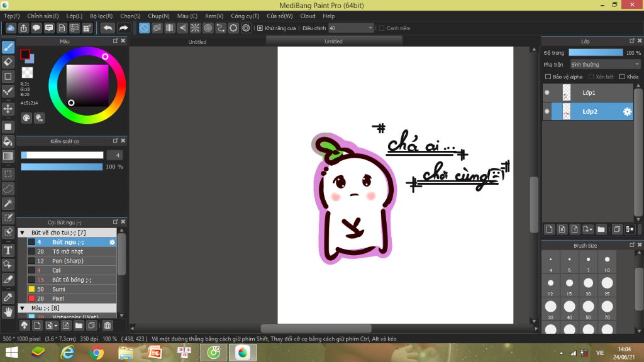This screenshot has width=644, height=362.
Task: Enable the circle snap guide
Action: pos(208,28)
